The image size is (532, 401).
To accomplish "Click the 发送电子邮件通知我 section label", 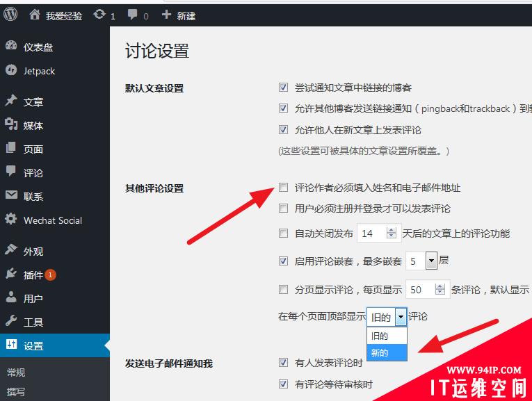I will pos(169,363).
